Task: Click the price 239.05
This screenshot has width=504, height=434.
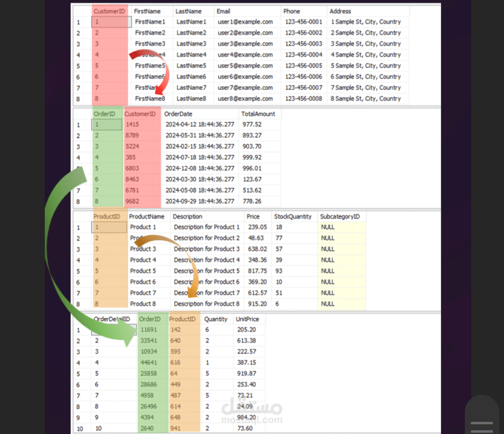Action: point(258,227)
